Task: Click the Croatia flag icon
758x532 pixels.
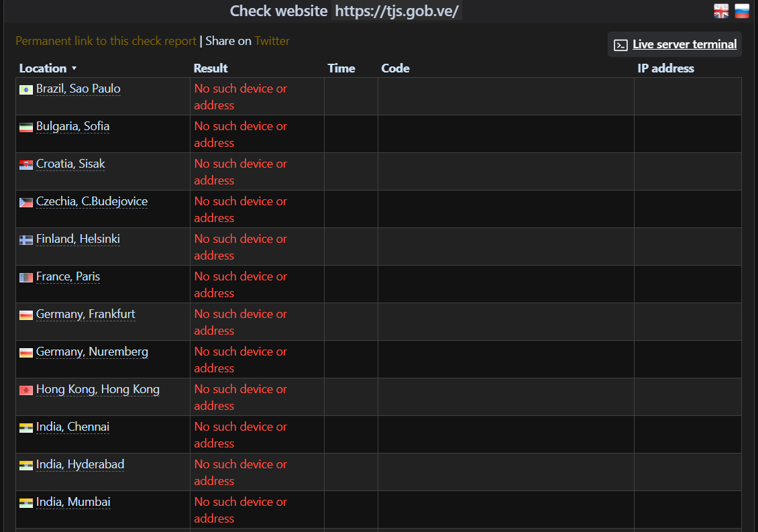Action: pyautogui.click(x=26, y=165)
